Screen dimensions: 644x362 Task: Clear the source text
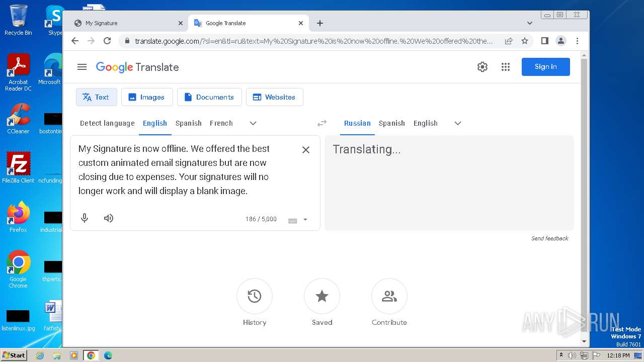[x=305, y=150]
